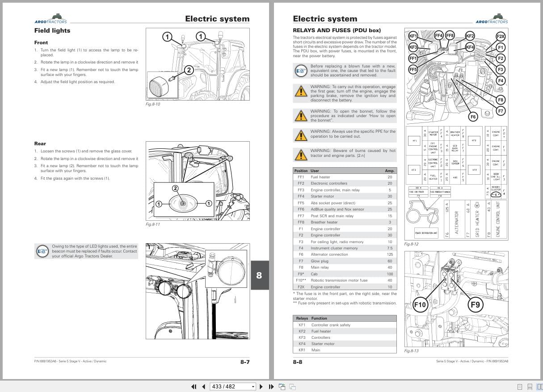This screenshot has width=543, height=392.
Task: Click the KF2 'Fuel heater' relay row
Action: (x=345, y=331)
